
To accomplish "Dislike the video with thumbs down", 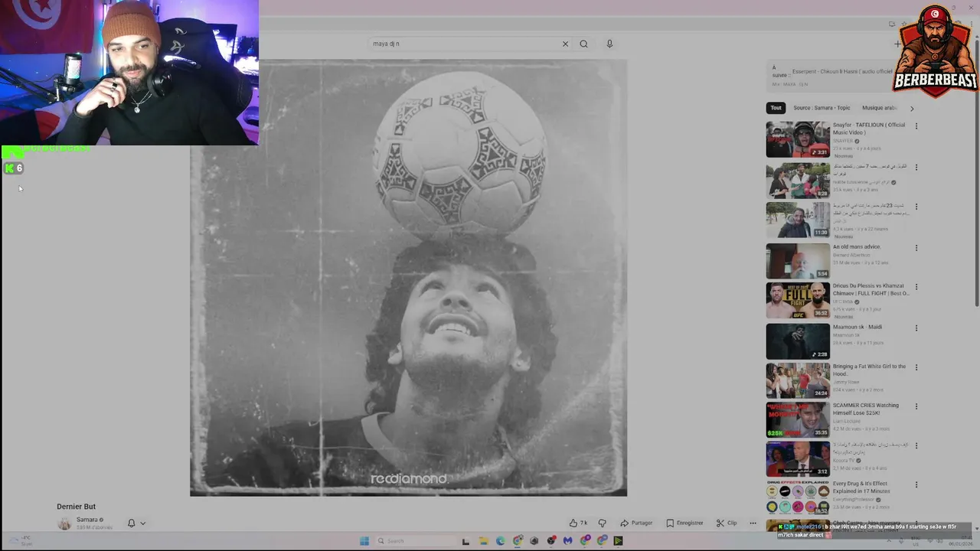I will (x=602, y=523).
